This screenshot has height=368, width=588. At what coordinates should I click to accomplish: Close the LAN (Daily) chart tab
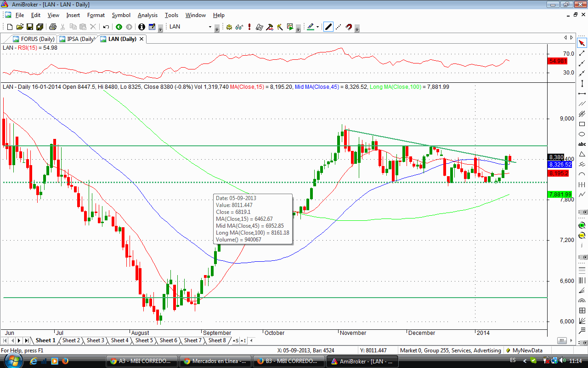coord(141,39)
